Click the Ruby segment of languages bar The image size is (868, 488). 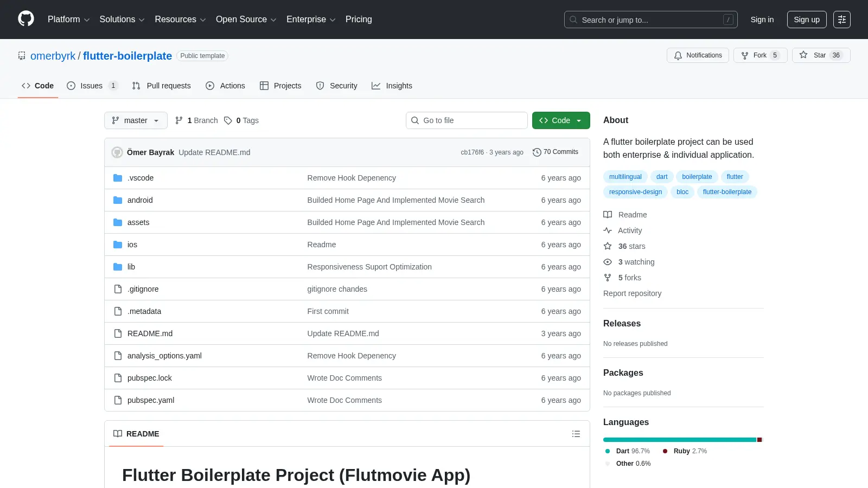pyautogui.click(x=759, y=440)
